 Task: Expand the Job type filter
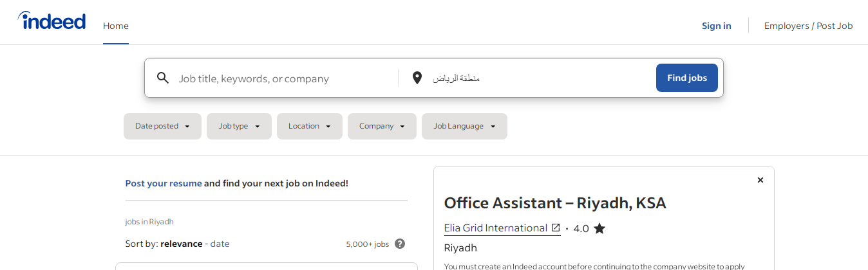click(239, 126)
